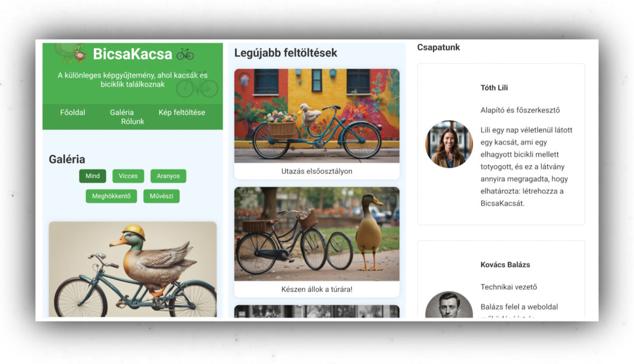Choose the Művészi filter
The image size is (634, 364).
[161, 196]
